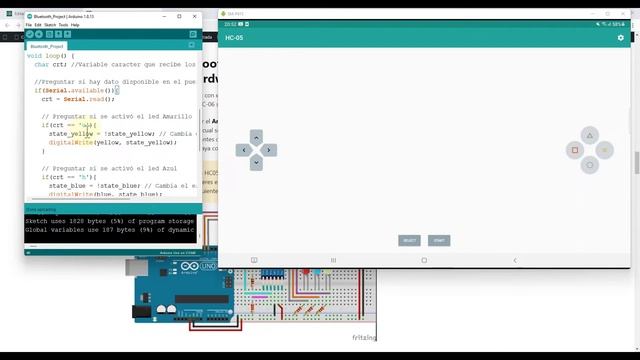The image size is (640, 360).
Task: Tap the cross gamepad button
Action: point(604,150)
